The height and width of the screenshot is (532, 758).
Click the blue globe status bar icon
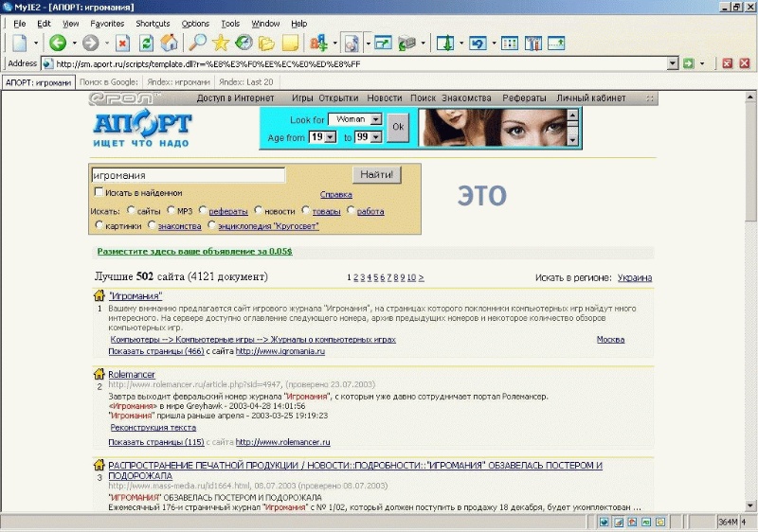pyautogui.click(x=605, y=522)
